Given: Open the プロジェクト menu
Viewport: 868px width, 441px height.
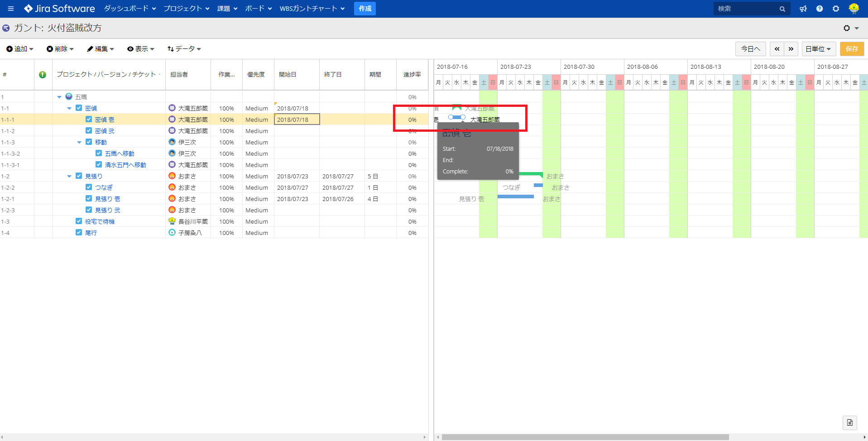Looking at the screenshot, I should 187,9.
